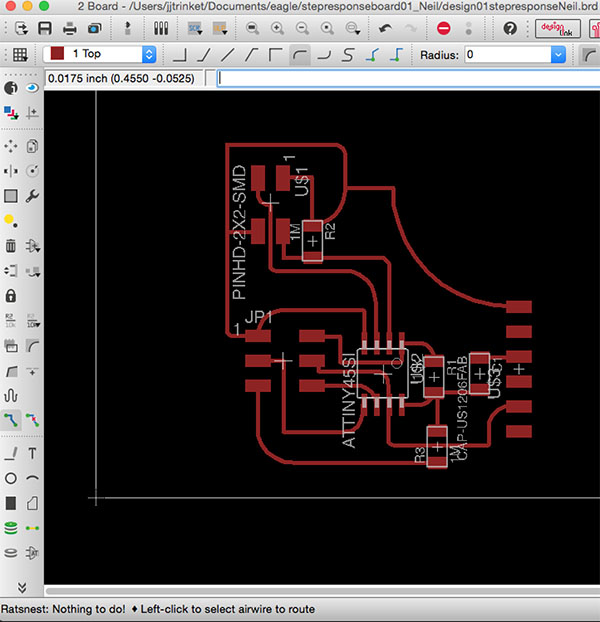Activate the Lock tool

pyautogui.click(x=11, y=296)
